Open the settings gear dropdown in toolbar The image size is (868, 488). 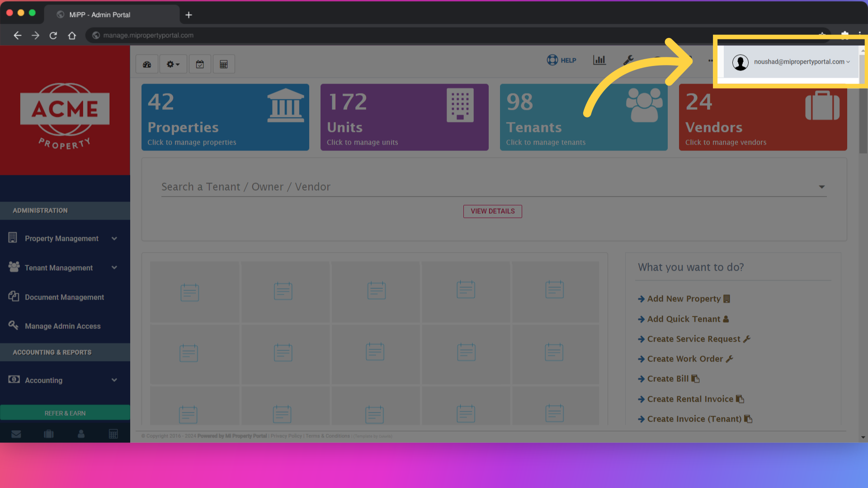173,64
